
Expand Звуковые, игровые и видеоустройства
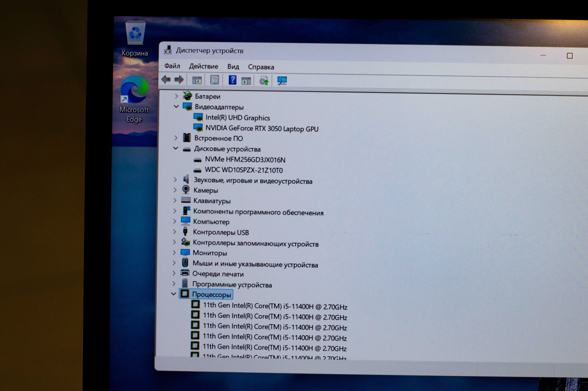pos(175,180)
